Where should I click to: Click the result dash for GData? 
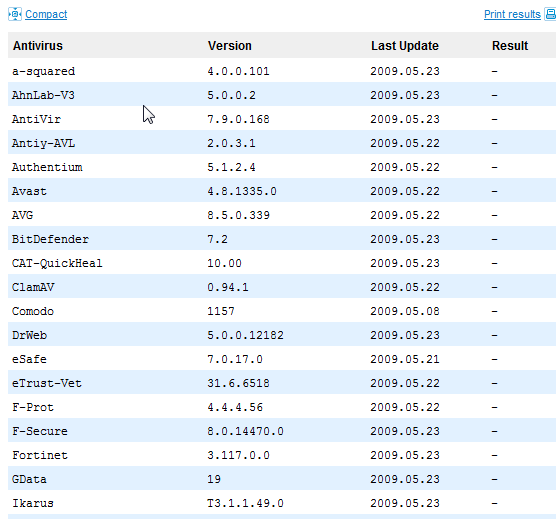pos(495,480)
